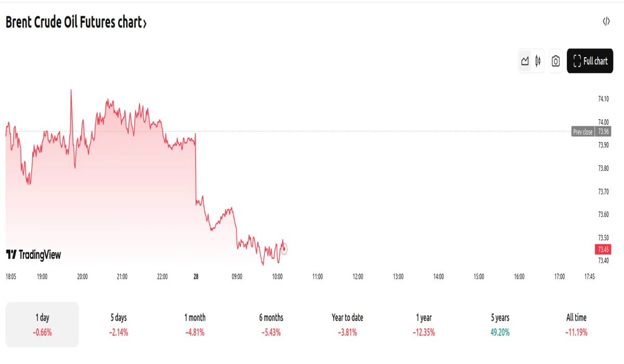The image size is (624, 364).
Task: Select the All time range
Action: pyautogui.click(x=576, y=324)
